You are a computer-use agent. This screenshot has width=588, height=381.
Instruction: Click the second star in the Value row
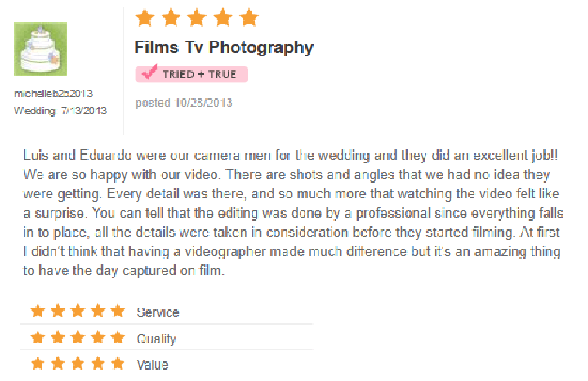coord(58,363)
